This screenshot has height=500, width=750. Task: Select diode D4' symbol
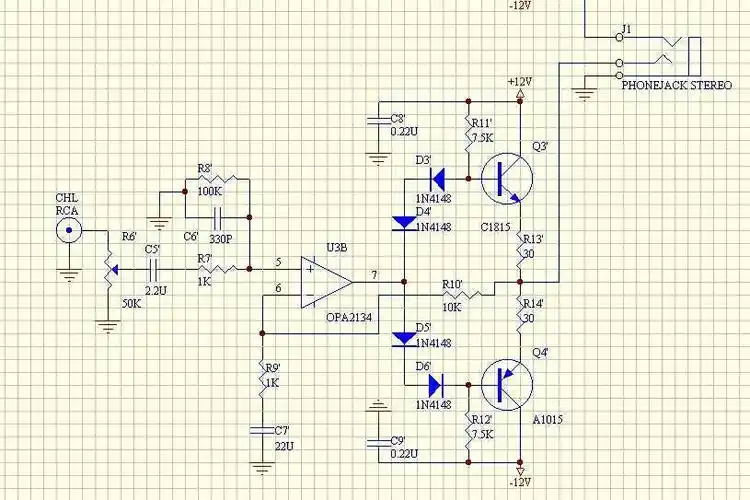(x=403, y=222)
